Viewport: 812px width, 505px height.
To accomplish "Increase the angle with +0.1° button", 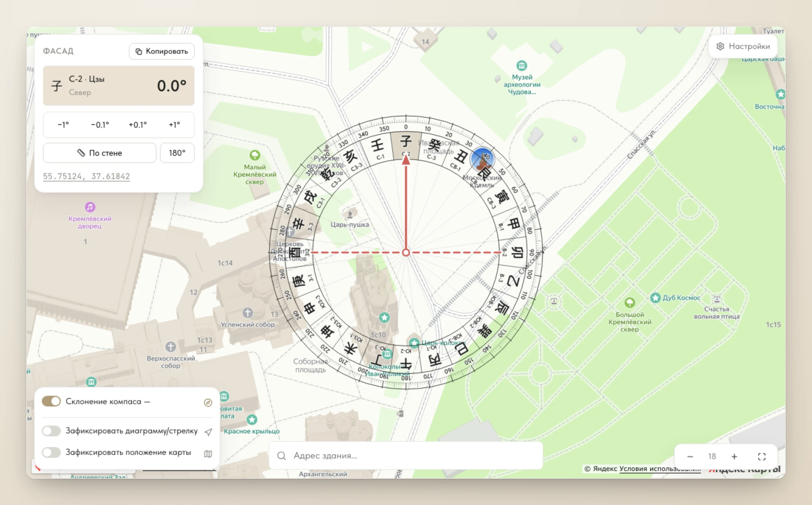I will point(138,125).
